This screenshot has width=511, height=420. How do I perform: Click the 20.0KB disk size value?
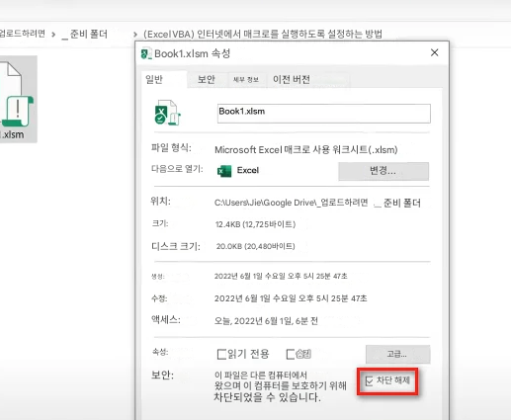[x=255, y=246]
